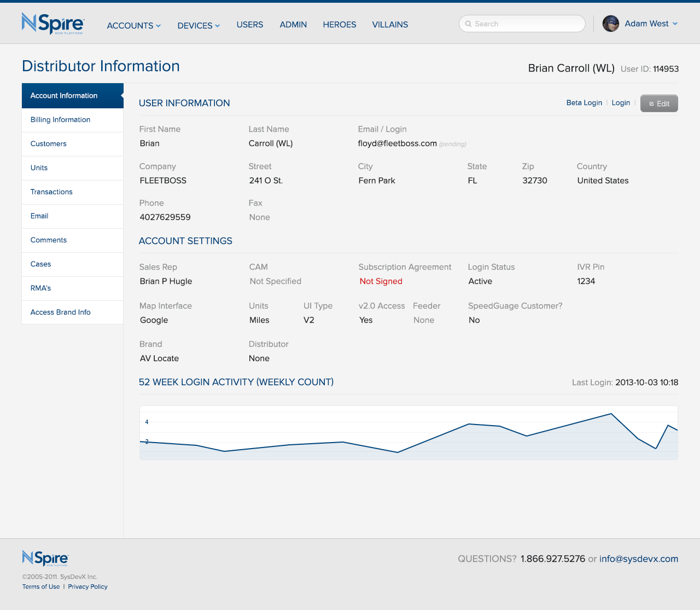Expand the Adam West user menu
The height and width of the screenshot is (610, 700).
tap(651, 24)
